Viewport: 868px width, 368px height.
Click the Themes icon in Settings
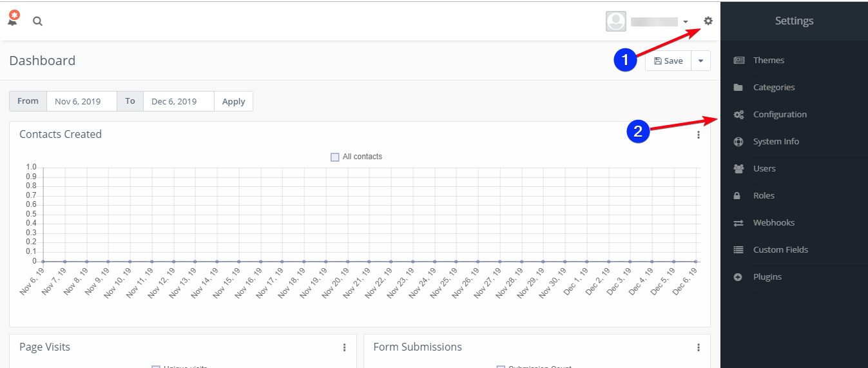point(738,60)
